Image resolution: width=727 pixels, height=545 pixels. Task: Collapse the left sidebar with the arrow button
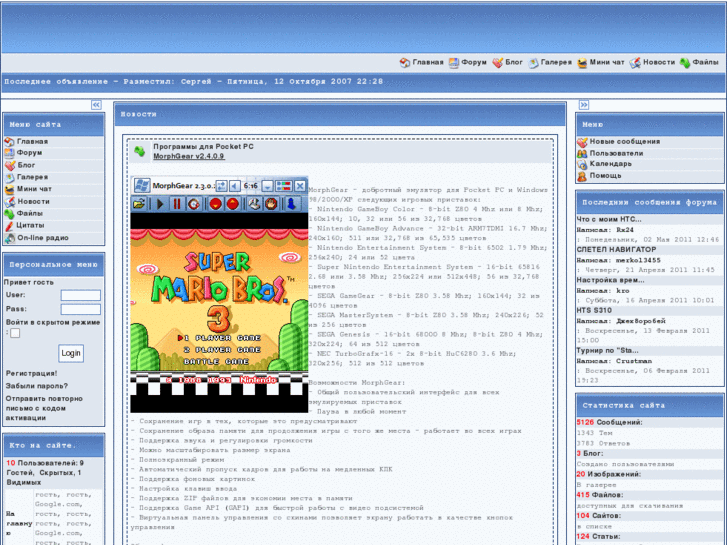pos(96,104)
